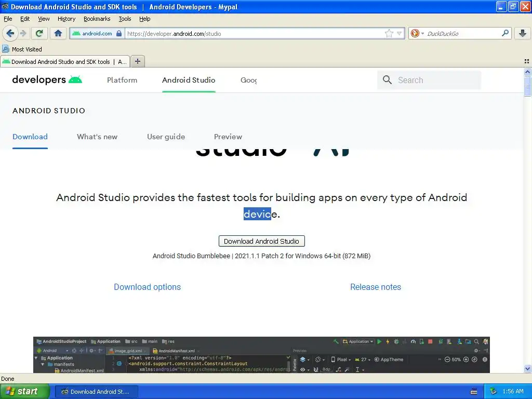Open the Tools menu
This screenshot has width=532, height=399.
(125, 19)
